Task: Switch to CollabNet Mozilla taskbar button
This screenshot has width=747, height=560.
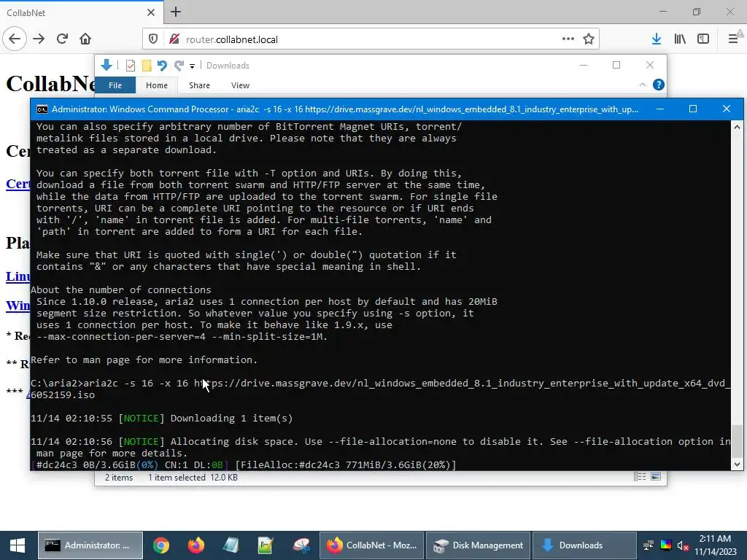Action: point(371,545)
